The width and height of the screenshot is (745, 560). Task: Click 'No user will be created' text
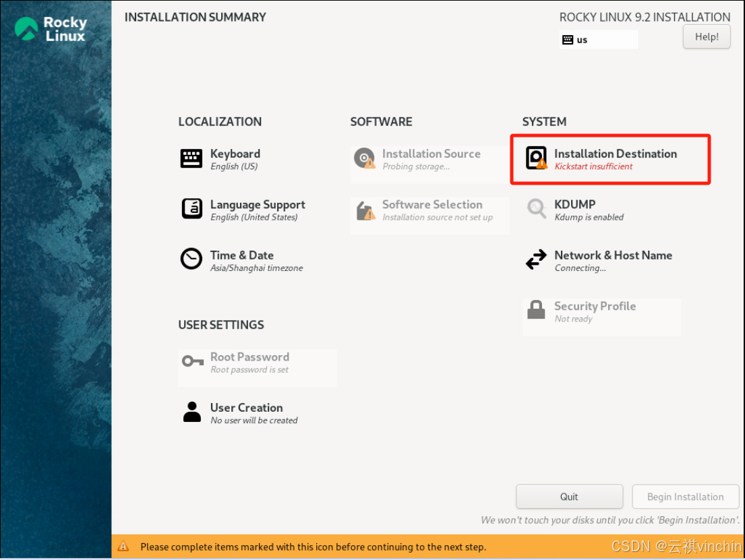click(x=254, y=421)
